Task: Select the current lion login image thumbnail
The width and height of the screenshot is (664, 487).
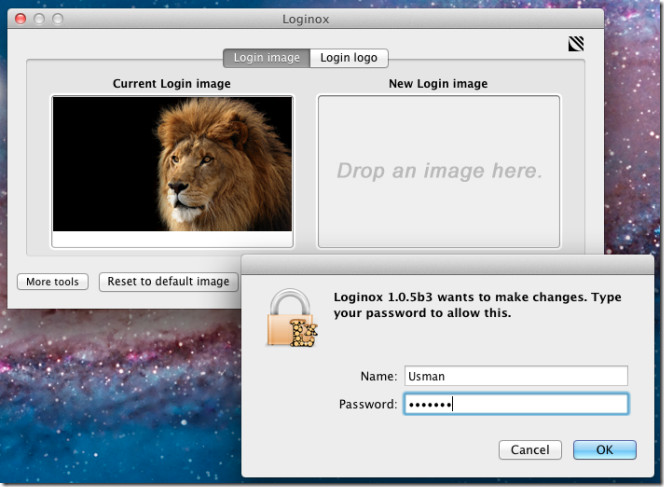Action: 172,164
